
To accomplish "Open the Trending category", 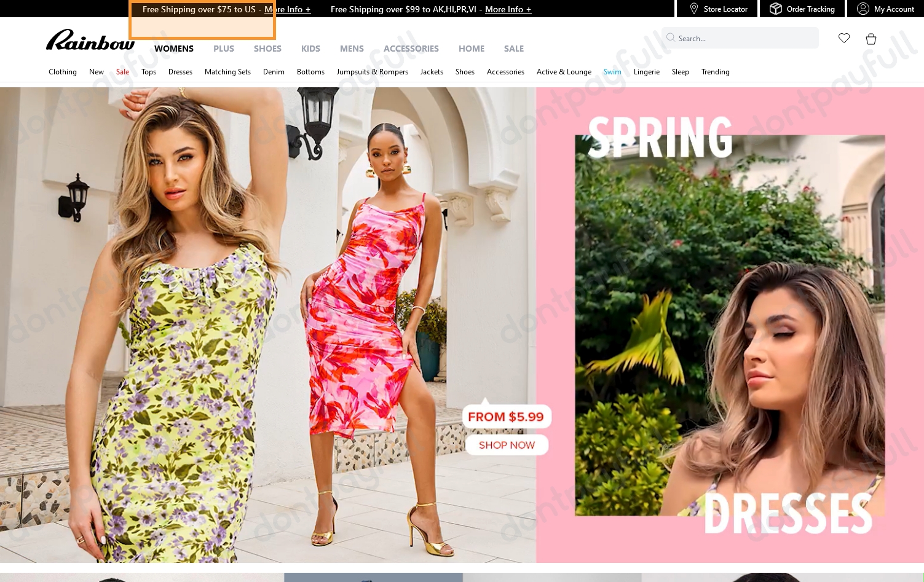I will click(716, 72).
